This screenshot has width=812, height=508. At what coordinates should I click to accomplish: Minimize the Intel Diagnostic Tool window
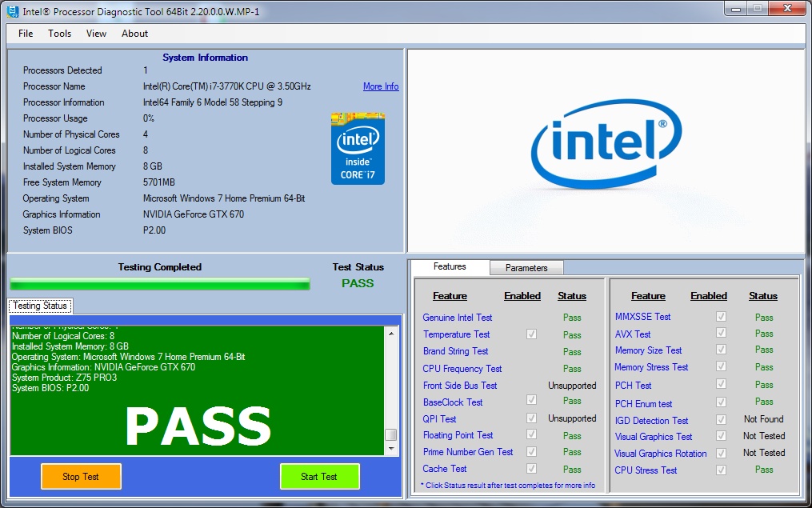[x=736, y=9]
